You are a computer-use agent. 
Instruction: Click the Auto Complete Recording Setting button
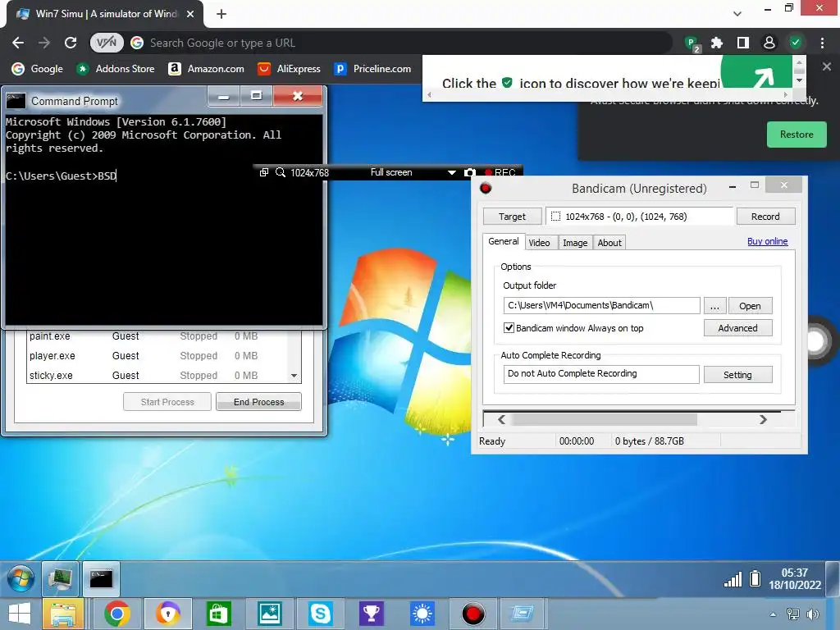click(x=737, y=375)
